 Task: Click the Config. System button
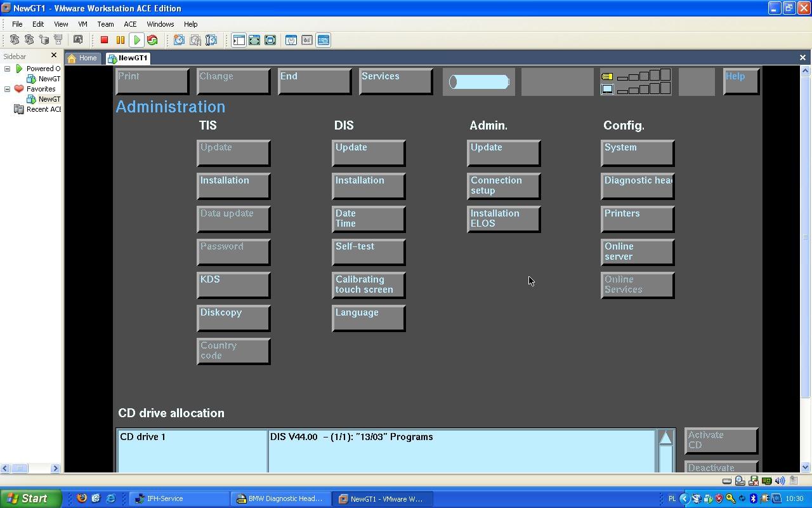[x=638, y=153]
